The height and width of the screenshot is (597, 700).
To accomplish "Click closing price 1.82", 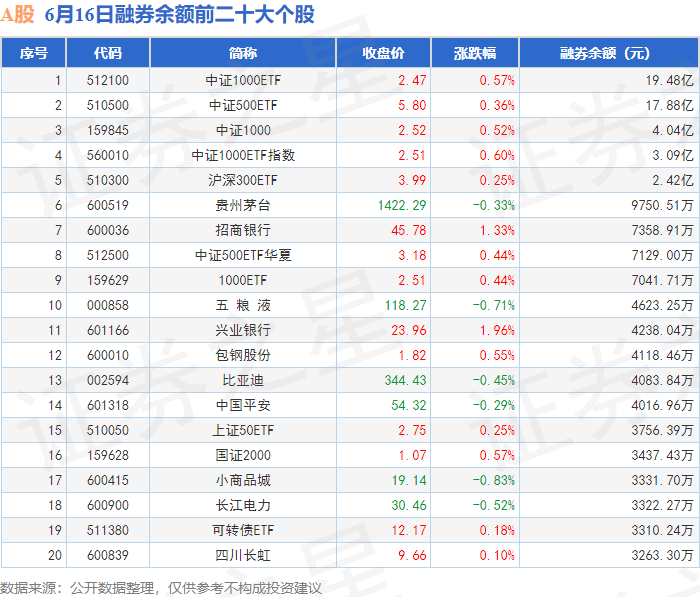I will point(412,355).
